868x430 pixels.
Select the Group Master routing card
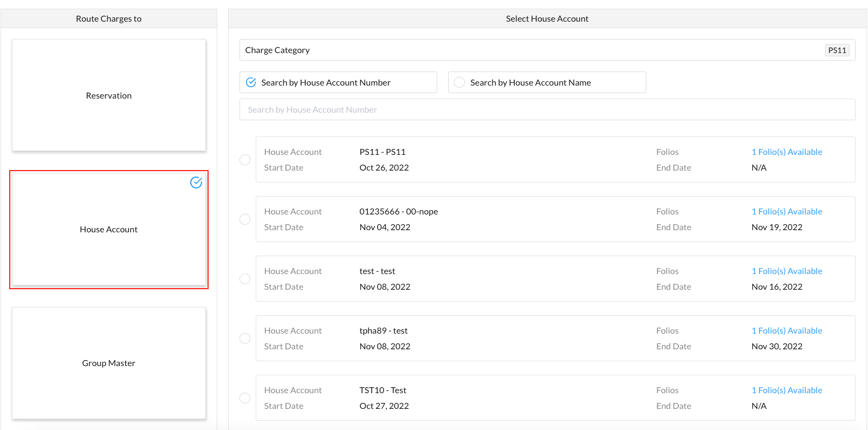pos(109,363)
